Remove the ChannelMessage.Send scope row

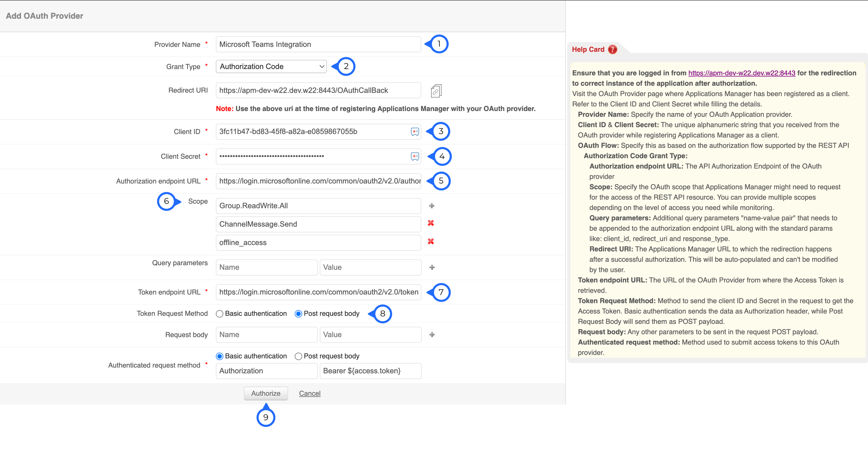tap(431, 223)
